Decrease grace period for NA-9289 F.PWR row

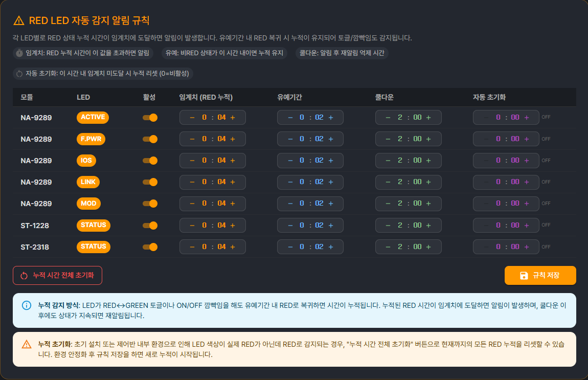(290, 139)
